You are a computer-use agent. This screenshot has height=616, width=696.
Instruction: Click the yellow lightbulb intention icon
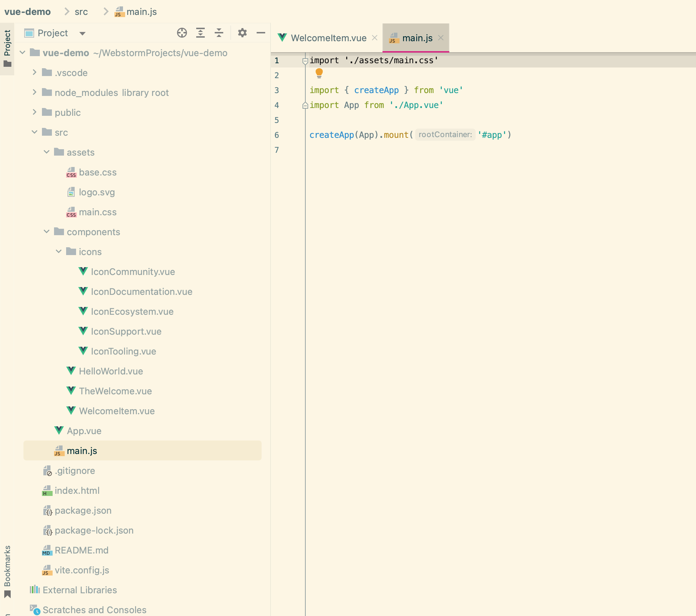pos(319,73)
